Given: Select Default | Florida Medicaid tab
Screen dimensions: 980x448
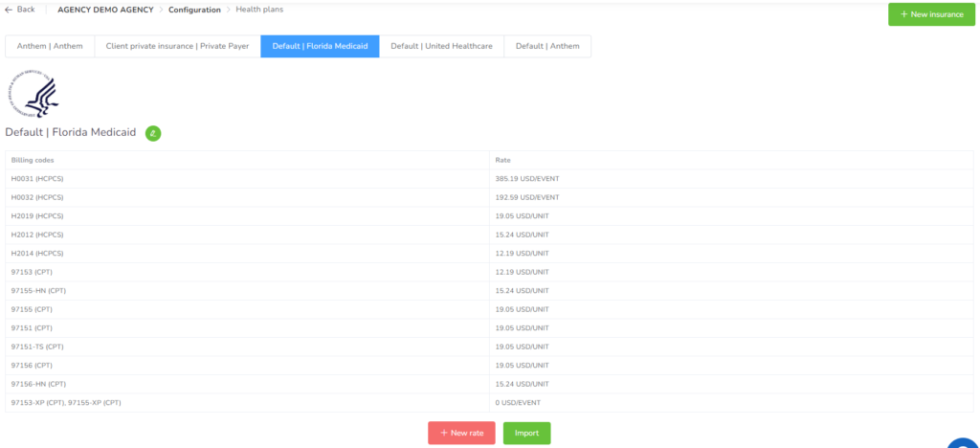Looking at the screenshot, I should 320,46.
